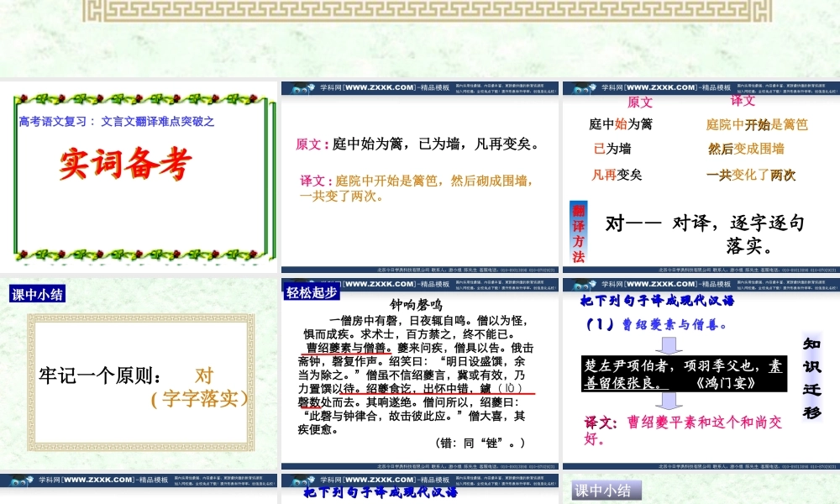Click the underlined '曹绍夔素与僧善' in the story
This screenshot has width=840, height=504.
point(349,348)
